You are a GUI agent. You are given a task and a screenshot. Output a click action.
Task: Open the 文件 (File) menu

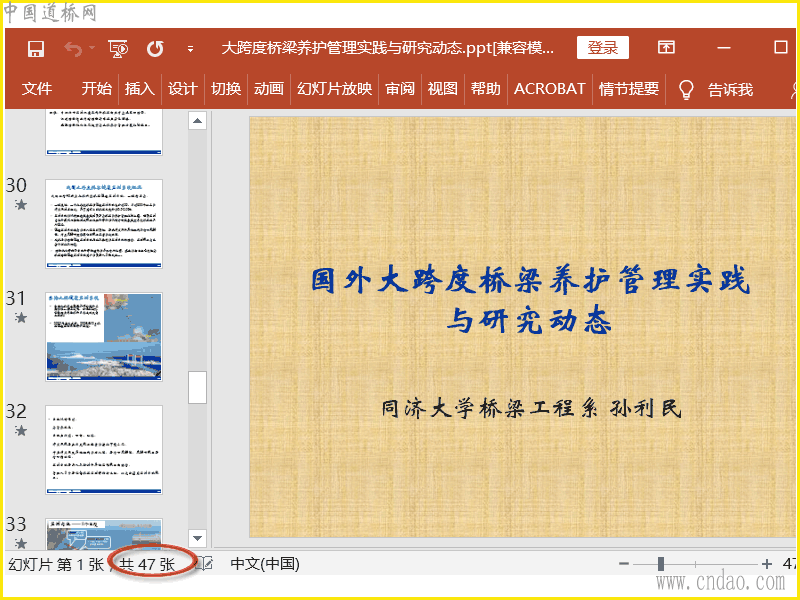coord(37,89)
